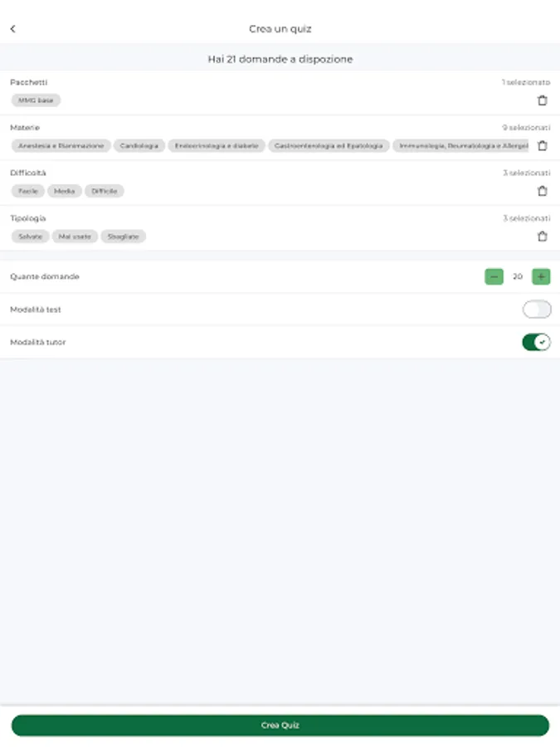Tap the Salvate typology chip
Viewport: 560px width, 747px height.
(x=30, y=237)
